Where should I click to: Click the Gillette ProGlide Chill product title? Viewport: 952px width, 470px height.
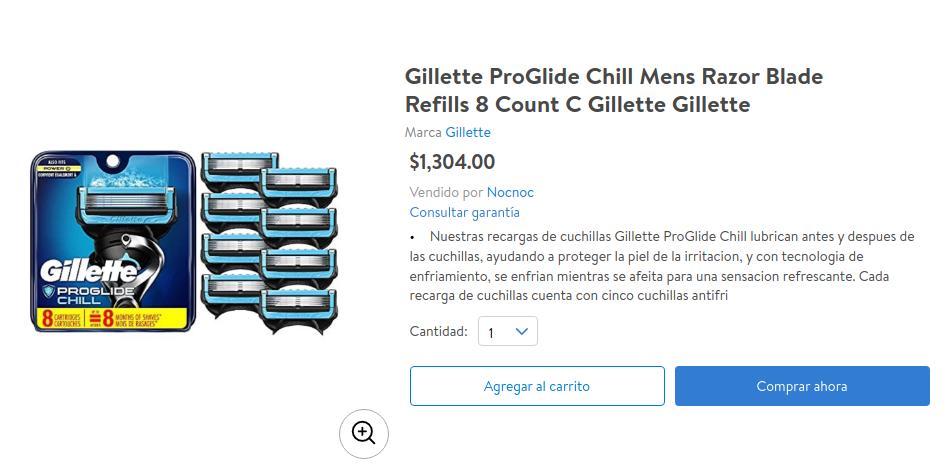click(614, 90)
